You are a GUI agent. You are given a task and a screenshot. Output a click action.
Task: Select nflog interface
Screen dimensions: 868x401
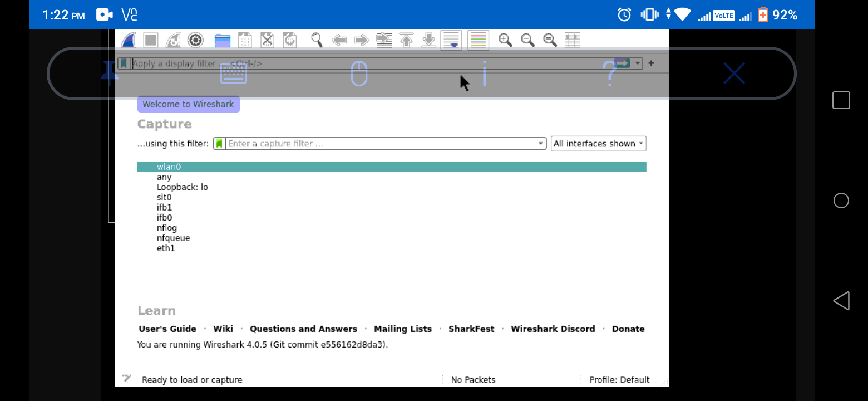click(392, 228)
